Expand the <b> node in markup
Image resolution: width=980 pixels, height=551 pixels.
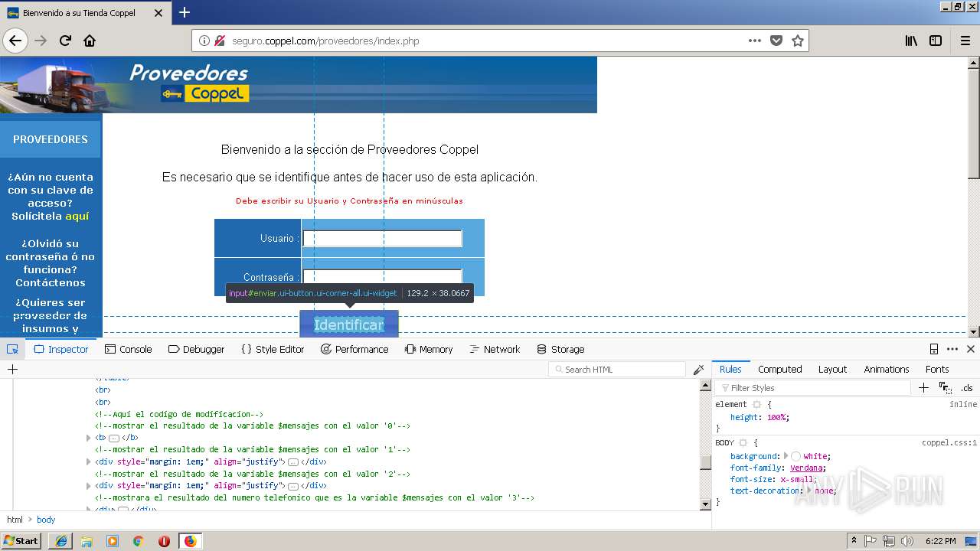(89, 438)
